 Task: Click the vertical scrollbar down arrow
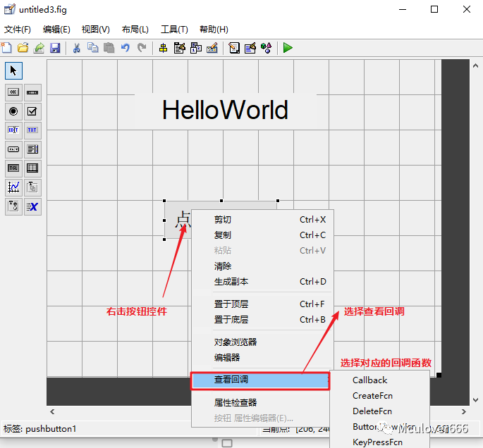[x=476, y=400]
